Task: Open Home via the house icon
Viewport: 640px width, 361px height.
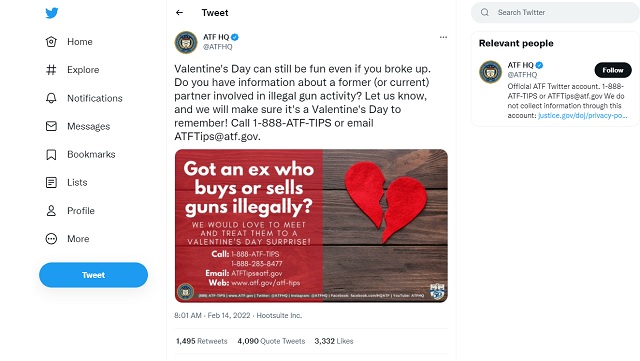Action: pos(51,42)
